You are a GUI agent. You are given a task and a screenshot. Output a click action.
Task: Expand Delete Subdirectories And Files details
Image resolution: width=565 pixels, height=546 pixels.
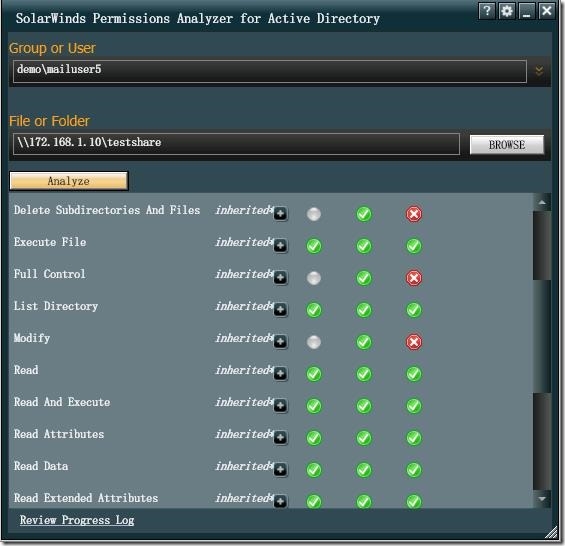[x=280, y=214]
